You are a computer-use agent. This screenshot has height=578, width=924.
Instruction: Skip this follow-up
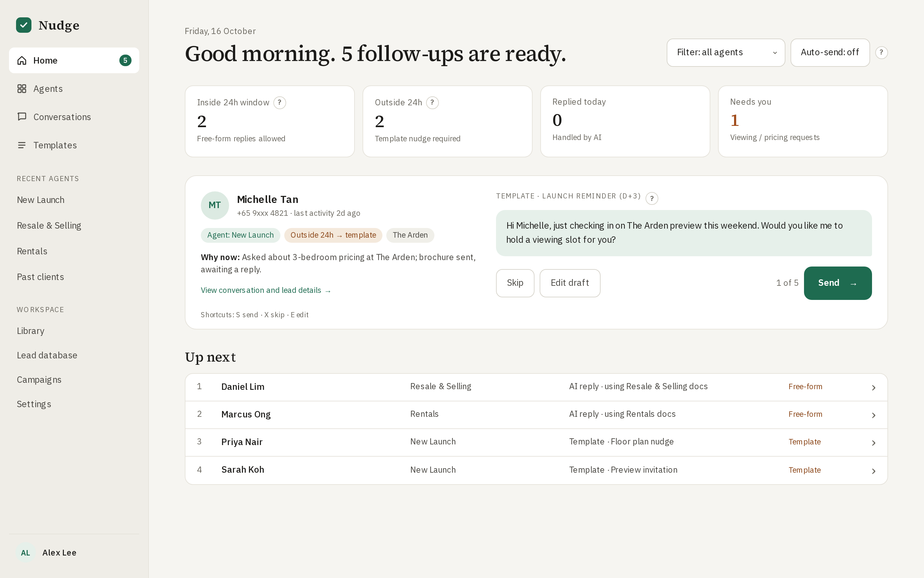point(515,283)
